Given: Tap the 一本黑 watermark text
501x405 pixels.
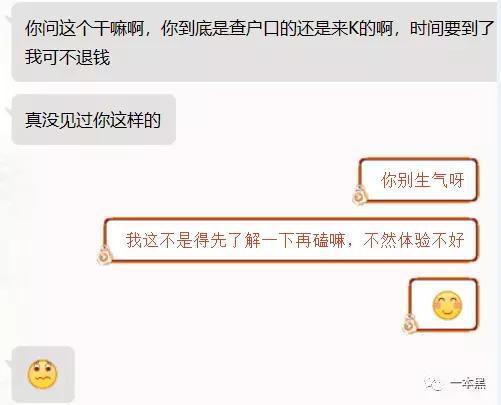Looking at the screenshot, I should [x=468, y=384].
